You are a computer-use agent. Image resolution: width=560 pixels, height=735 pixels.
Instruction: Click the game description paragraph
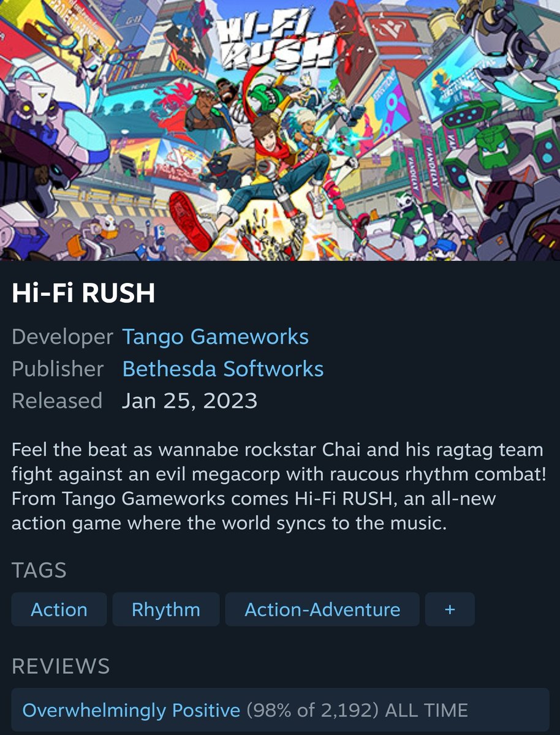[x=278, y=487]
